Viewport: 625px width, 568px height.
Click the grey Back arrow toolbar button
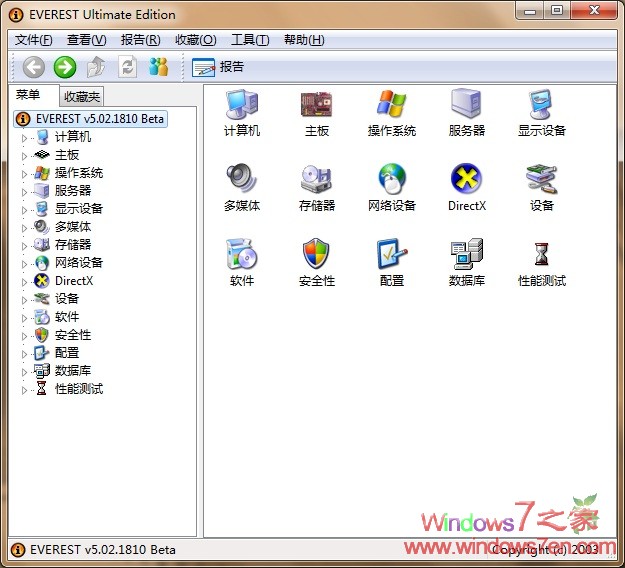(x=33, y=67)
